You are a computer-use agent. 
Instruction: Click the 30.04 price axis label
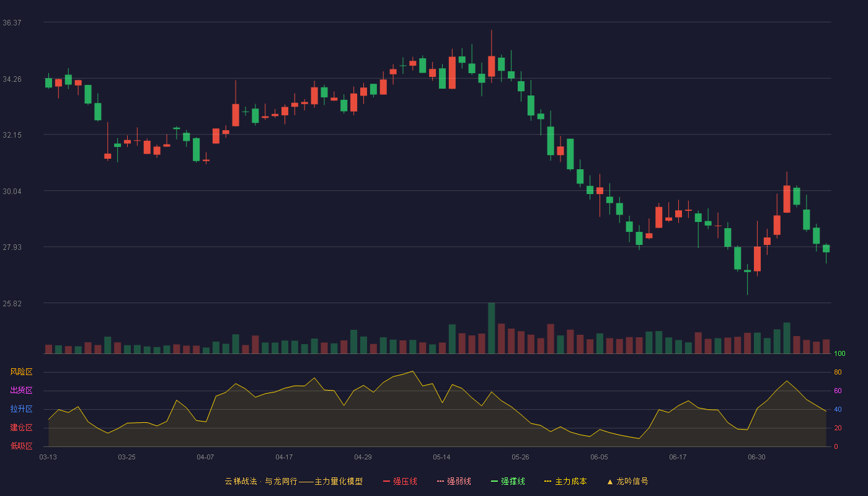pyautogui.click(x=12, y=191)
